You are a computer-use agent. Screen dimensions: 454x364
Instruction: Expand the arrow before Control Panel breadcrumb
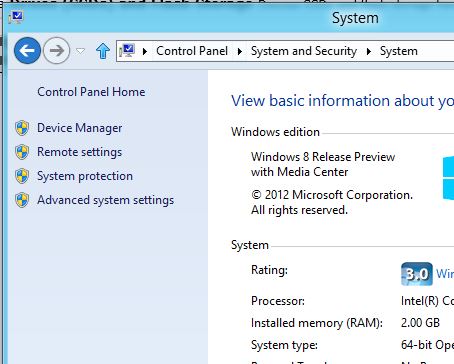145,51
